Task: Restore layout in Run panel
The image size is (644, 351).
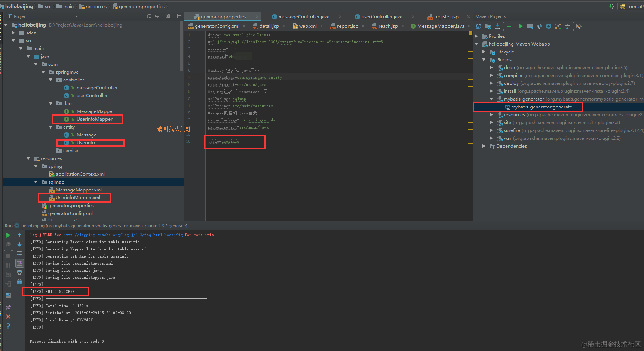Action: [8, 295]
